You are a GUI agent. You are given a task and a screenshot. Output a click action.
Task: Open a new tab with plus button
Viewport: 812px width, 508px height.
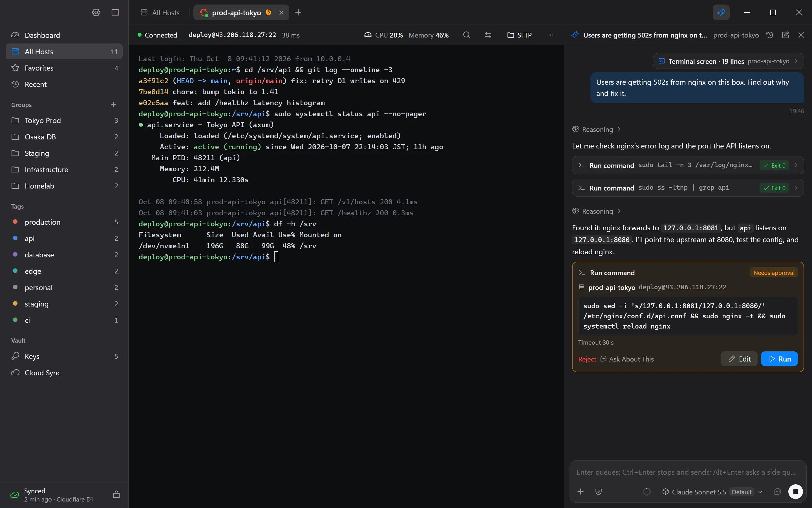coord(298,12)
